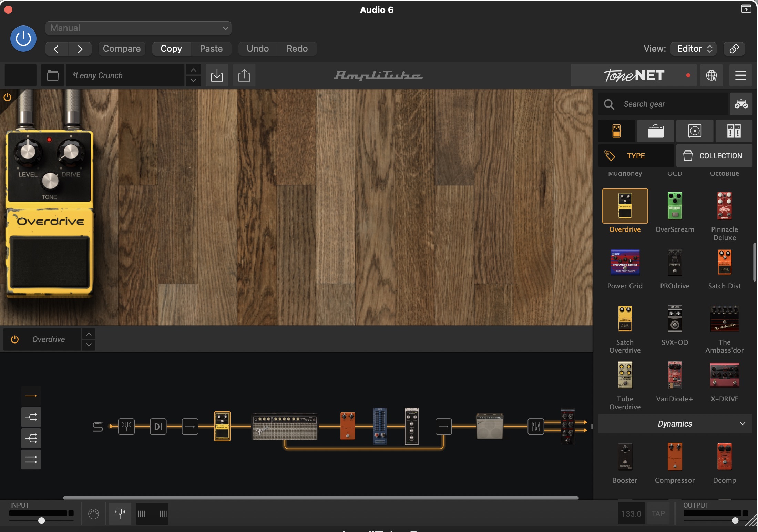Image resolution: width=758 pixels, height=532 pixels.
Task: Click the tuner block in signal chain
Action: click(x=126, y=427)
